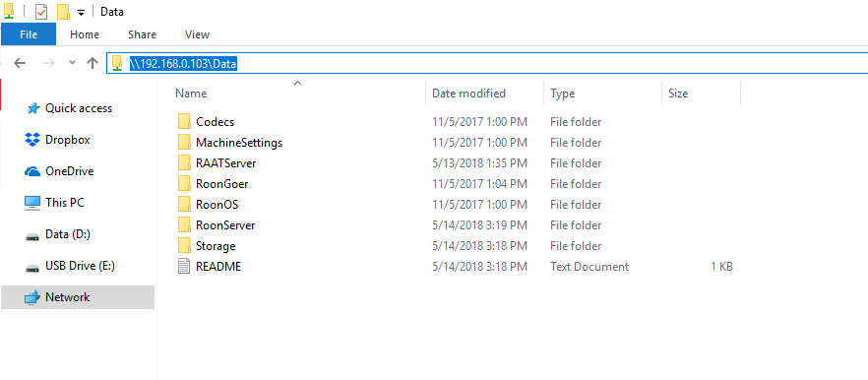This screenshot has width=868, height=380.
Task: Click the Data (D:) drive icon
Action: click(x=32, y=236)
